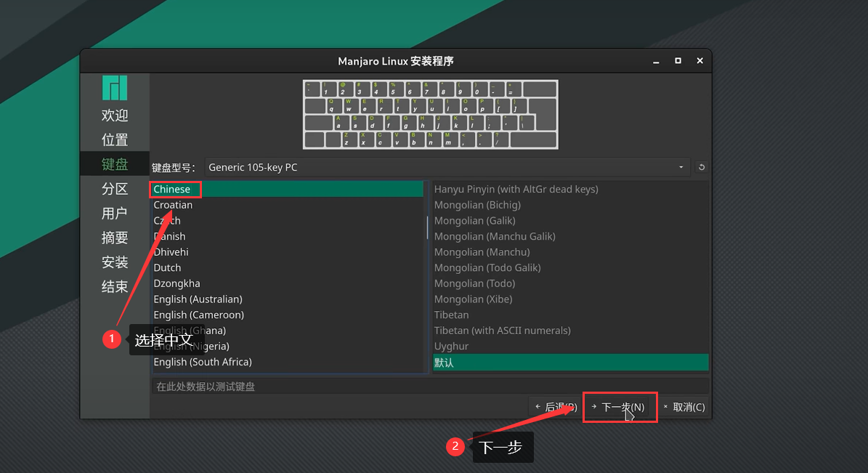This screenshot has height=473, width=868.
Task: Choose Mongolian (Manchu Galik) variant
Action: point(571,237)
